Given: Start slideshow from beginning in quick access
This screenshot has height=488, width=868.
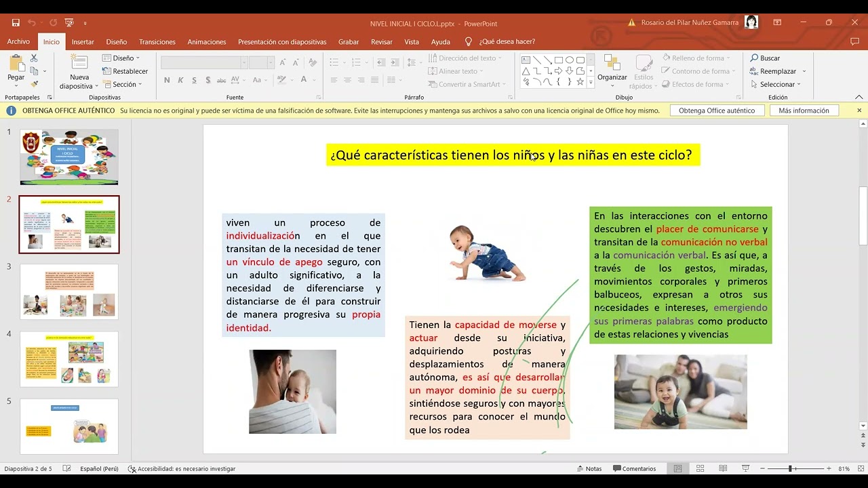Looking at the screenshot, I should click(69, 22).
